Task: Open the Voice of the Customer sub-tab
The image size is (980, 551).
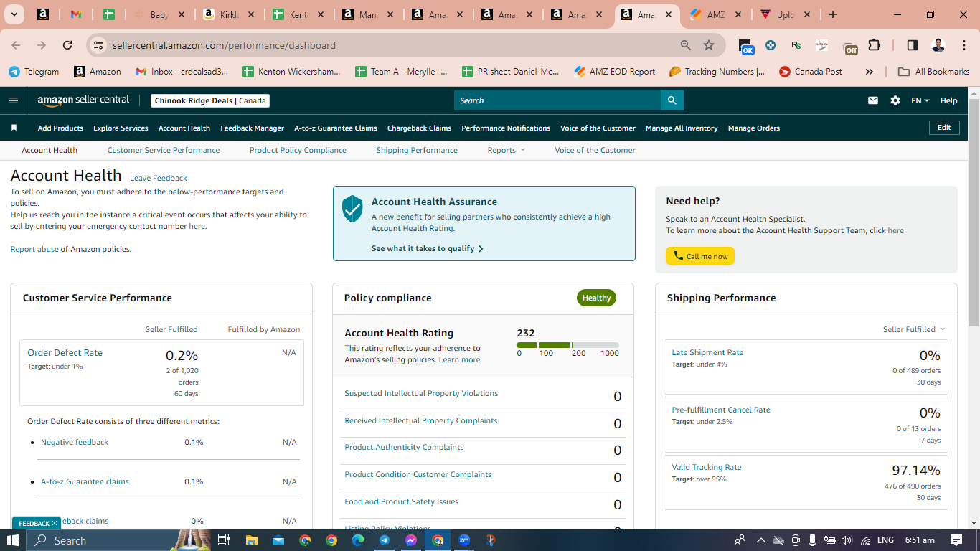Action: [x=595, y=150]
